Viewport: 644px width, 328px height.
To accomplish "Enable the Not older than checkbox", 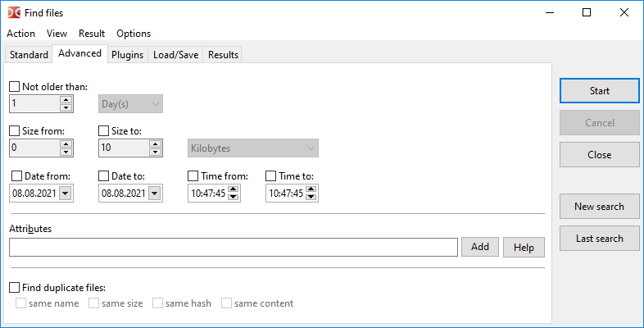I will (15, 86).
